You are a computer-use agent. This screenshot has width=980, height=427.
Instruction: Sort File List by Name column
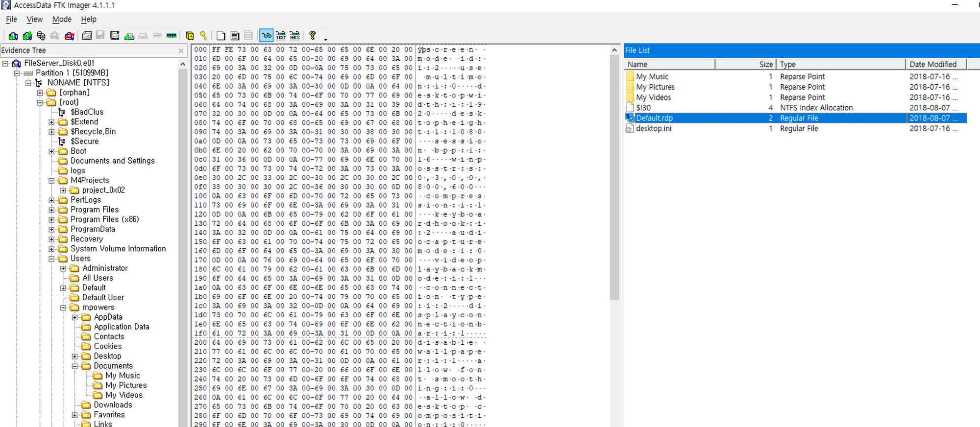(x=669, y=64)
